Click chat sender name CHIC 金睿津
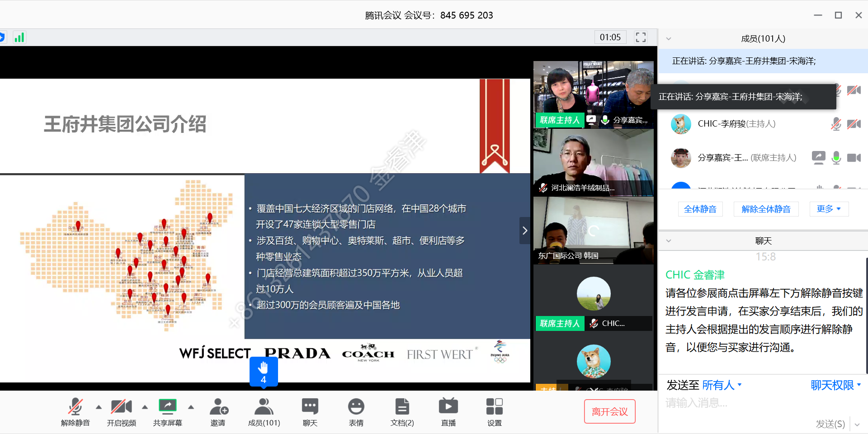Viewport: 868px width, 434px height. pos(695,275)
